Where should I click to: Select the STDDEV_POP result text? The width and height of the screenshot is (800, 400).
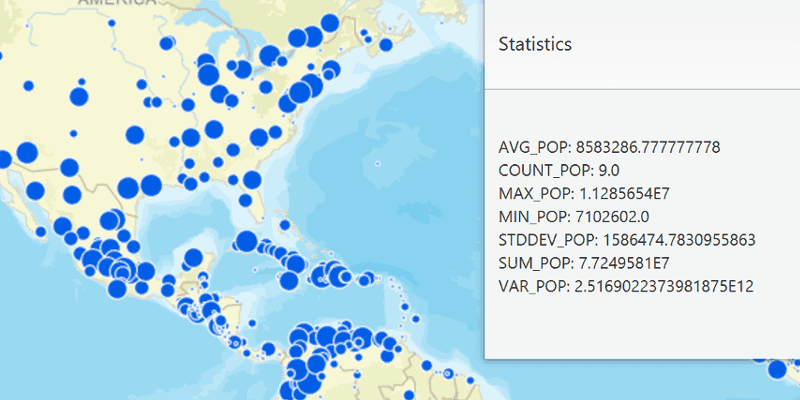point(627,240)
